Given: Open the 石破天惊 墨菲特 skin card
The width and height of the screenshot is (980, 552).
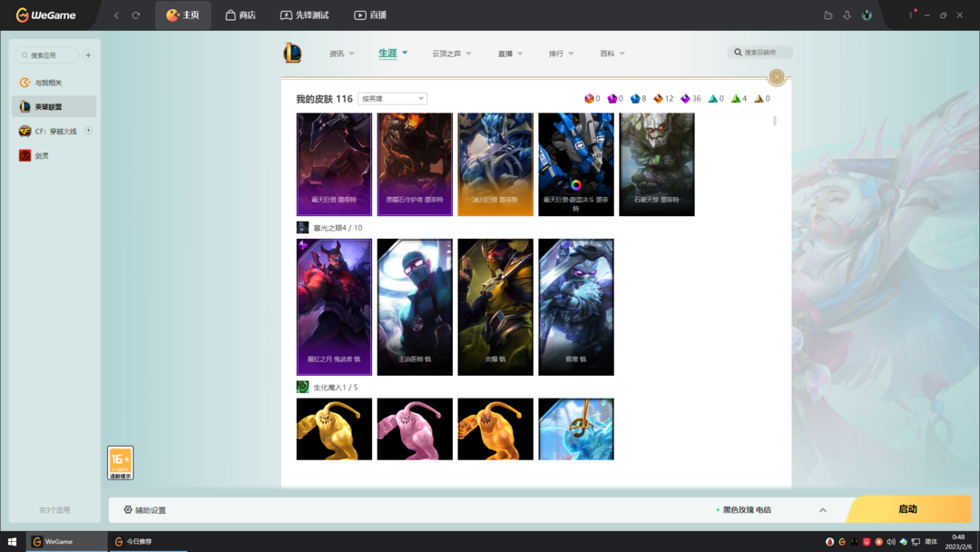Looking at the screenshot, I should (656, 164).
